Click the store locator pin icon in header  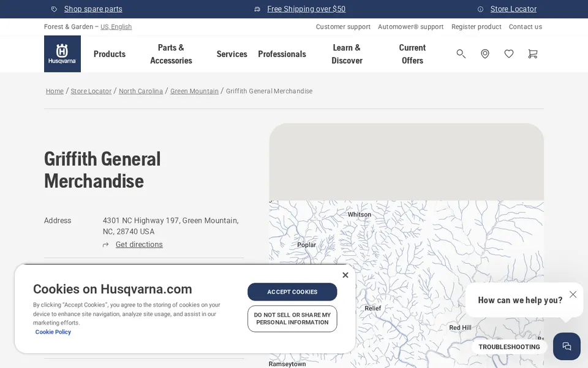(485, 54)
